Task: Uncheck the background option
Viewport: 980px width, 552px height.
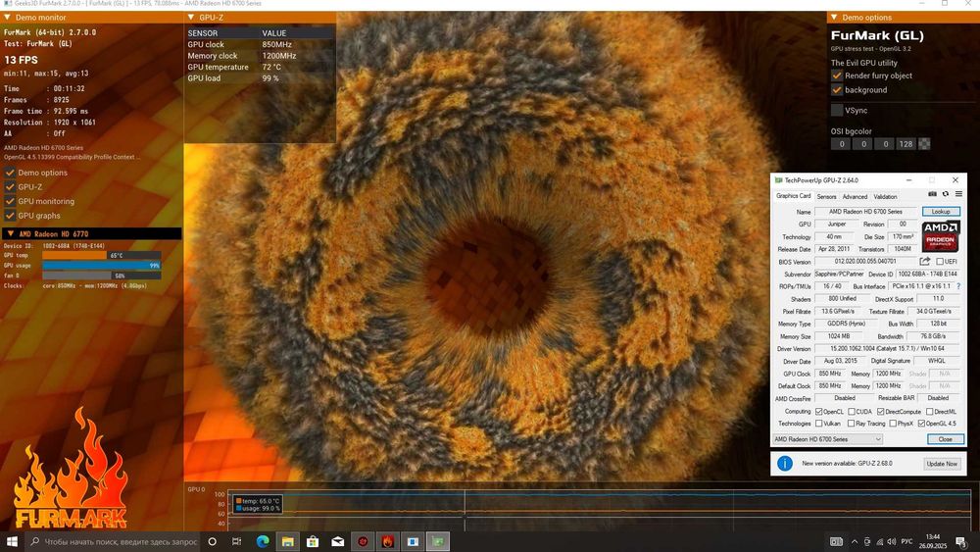Action: click(x=837, y=90)
